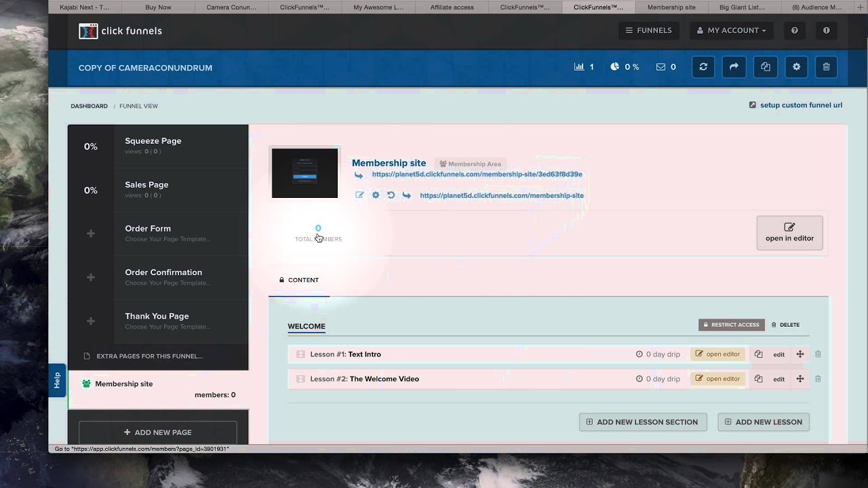This screenshot has width=868, height=488.
Task: Click setup custom funnel url link
Action: coord(801,105)
